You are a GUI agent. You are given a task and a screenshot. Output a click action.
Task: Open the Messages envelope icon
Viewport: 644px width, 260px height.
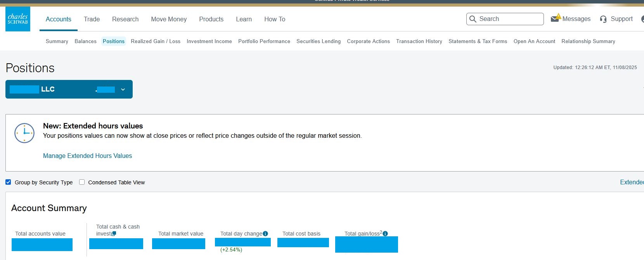tap(555, 18)
